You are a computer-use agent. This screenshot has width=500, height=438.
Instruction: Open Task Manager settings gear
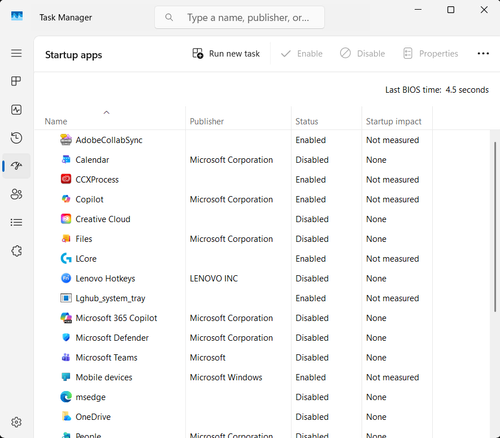tap(16, 422)
